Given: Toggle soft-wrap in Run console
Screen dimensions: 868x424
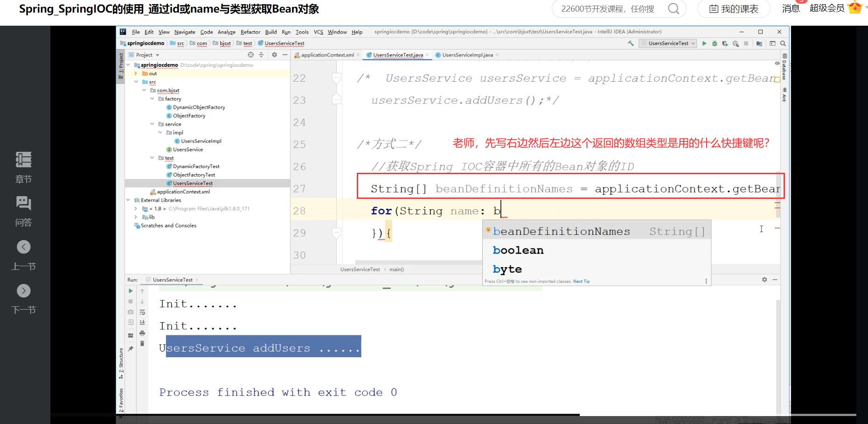Looking at the screenshot, I should tap(142, 312).
